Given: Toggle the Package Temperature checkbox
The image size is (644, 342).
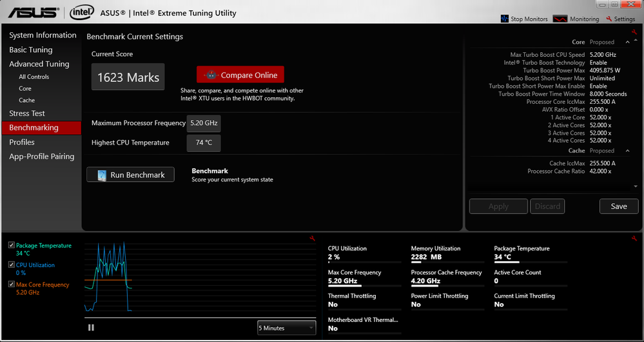Looking at the screenshot, I should coord(12,245).
